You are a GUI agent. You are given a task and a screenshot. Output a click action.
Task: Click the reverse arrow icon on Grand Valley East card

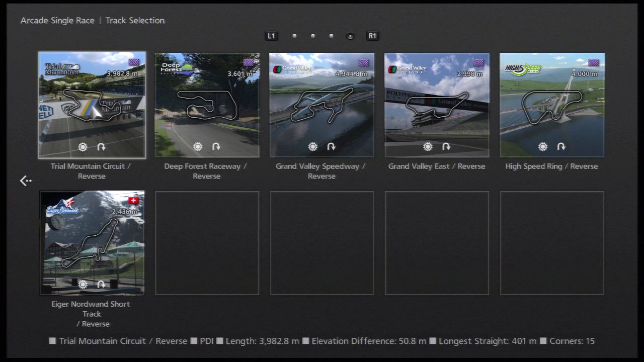coord(446,147)
